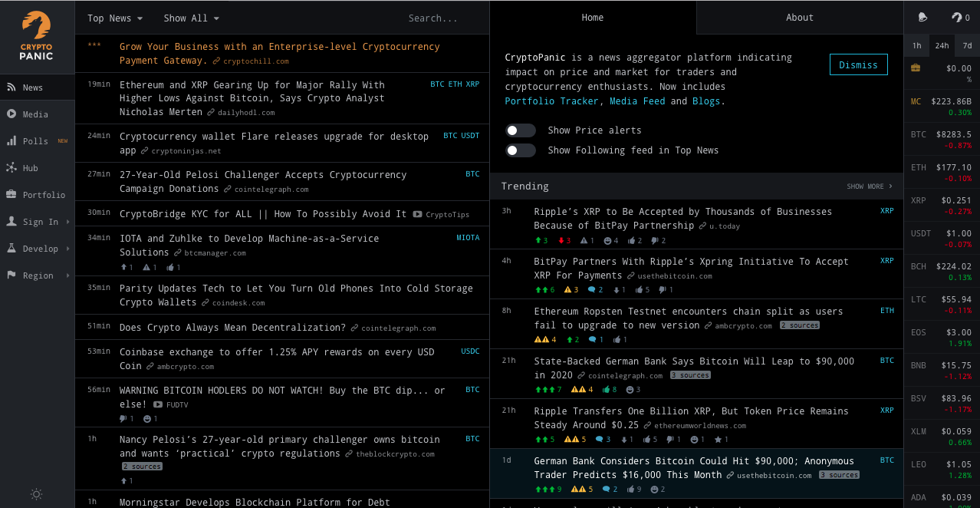The height and width of the screenshot is (508, 980).
Task: Expand the Region submenu
Action: coord(38,275)
